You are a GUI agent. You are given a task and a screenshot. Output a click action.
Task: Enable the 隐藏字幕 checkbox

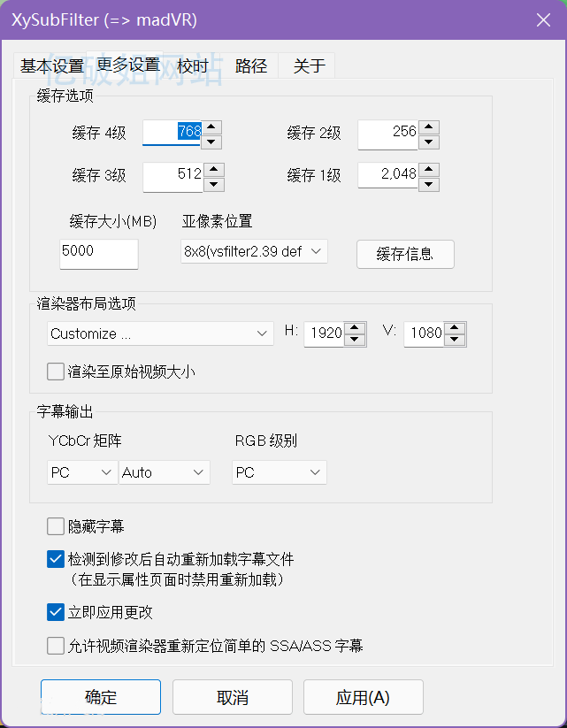pos(55,526)
